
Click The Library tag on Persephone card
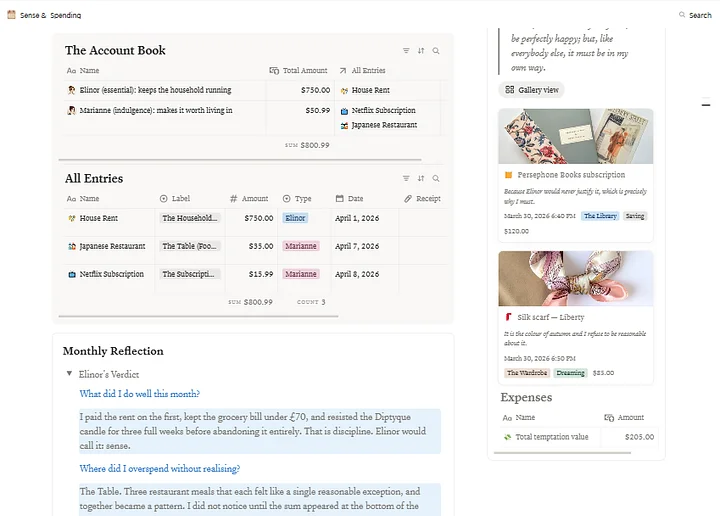600,216
